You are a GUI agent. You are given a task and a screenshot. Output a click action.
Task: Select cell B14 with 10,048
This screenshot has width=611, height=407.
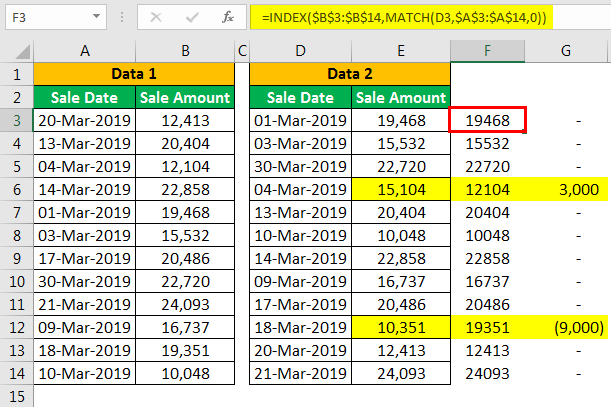tap(185, 373)
